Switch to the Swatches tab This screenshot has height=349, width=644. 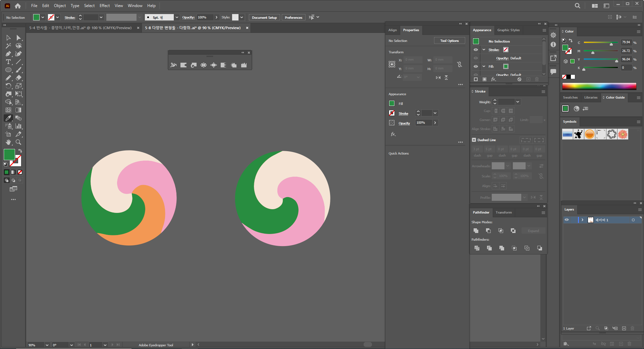[571, 98]
